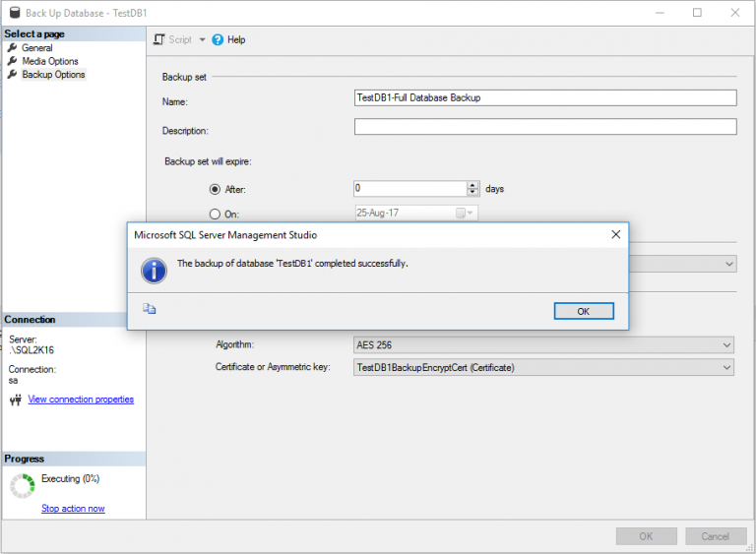Click the Script toolbar button

pyautogui.click(x=180, y=39)
